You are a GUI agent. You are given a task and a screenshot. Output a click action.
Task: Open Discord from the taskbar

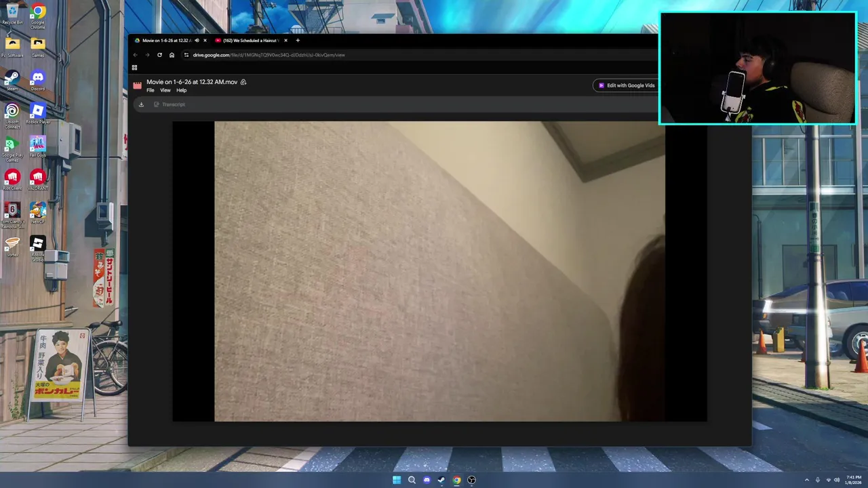click(x=427, y=480)
